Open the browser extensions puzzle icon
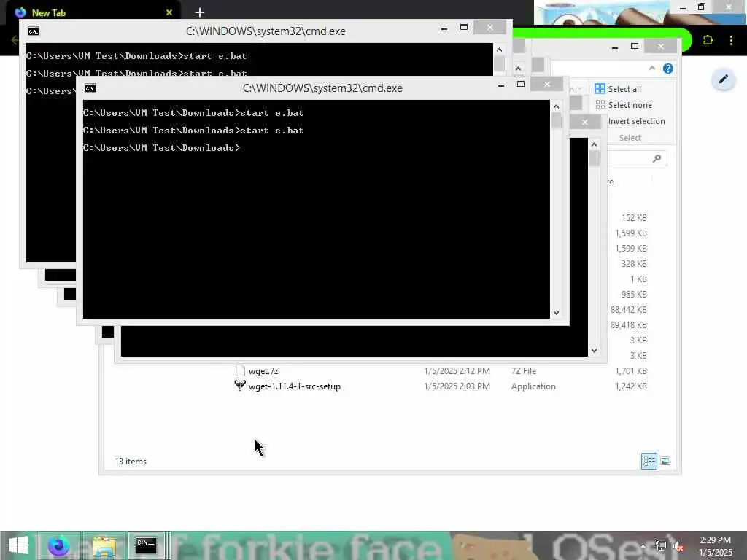Viewport: 747px width, 560px height. [x=708, y=40]
